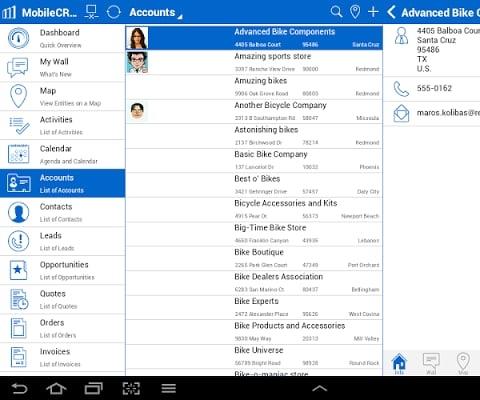Screen dimensions: 480x400
Task: Select Bike Products and Accessories account
Action: click(x=254, y=332)
